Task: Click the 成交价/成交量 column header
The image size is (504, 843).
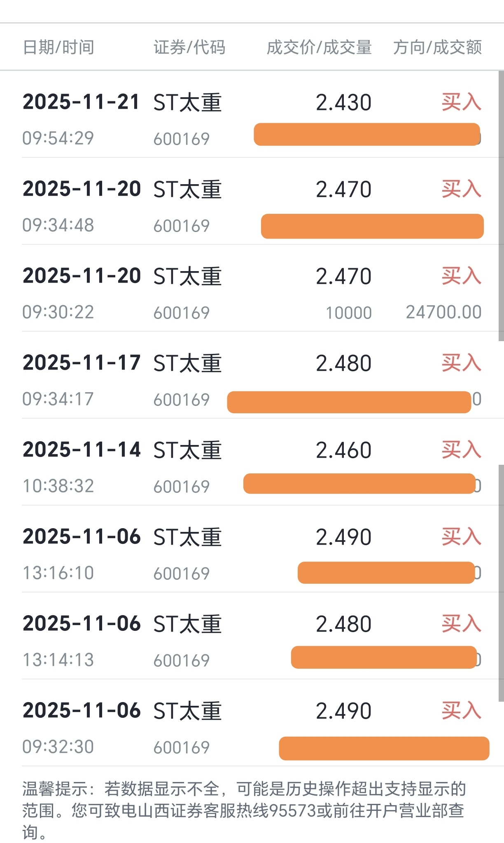Action: tap(319, 47)
